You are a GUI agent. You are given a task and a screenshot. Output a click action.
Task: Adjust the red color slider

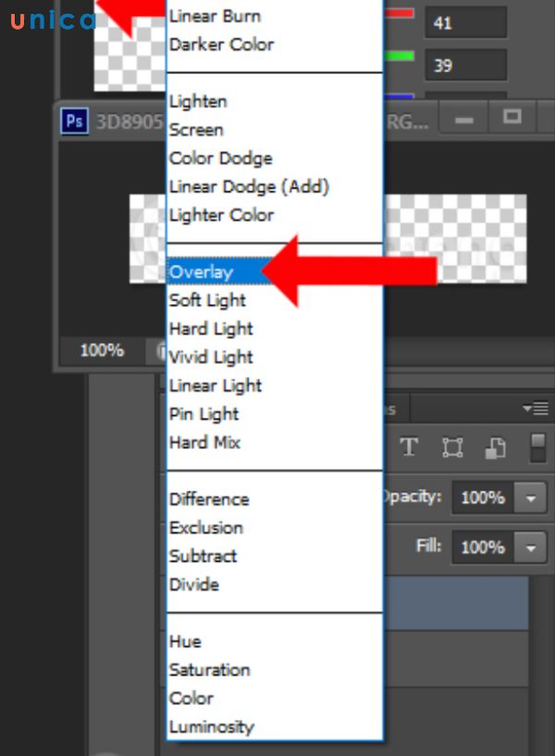pyautogui.click(x=399, y=14)
